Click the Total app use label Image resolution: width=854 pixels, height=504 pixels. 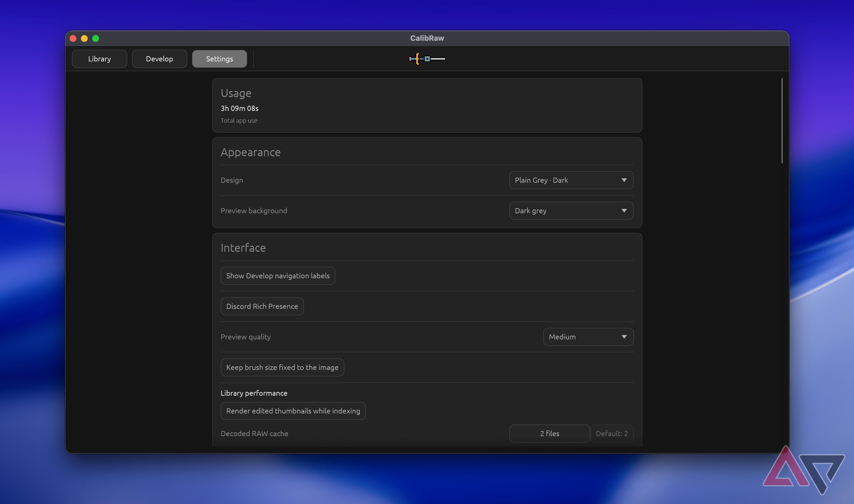click(239, 120)
